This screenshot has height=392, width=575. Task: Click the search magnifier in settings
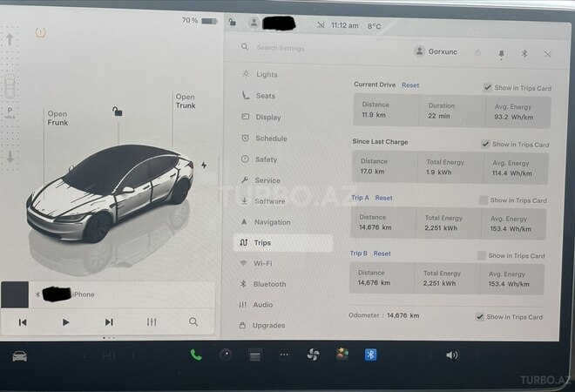tap(245, 47)
